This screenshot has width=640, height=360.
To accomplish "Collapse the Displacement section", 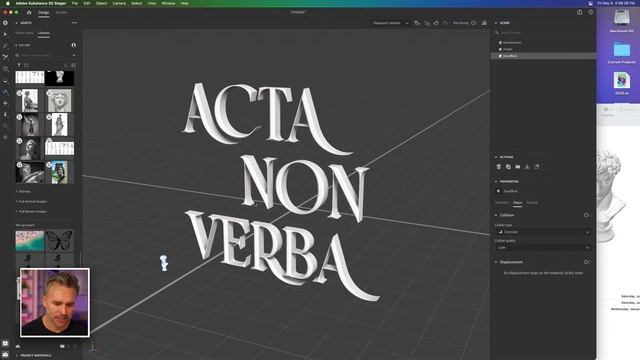I will click(496, 262).
